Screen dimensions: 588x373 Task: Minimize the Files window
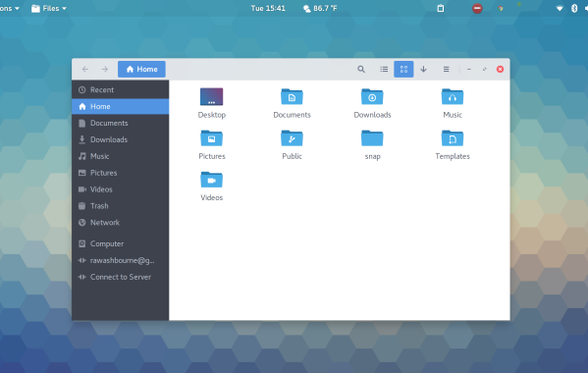[x=469, y=69]
